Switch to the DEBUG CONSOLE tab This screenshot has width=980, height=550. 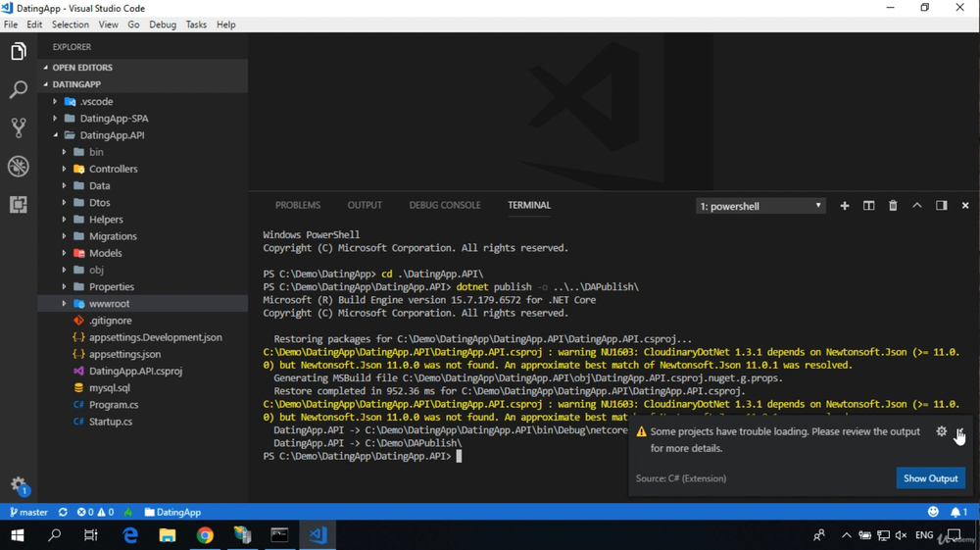[444, 205]
